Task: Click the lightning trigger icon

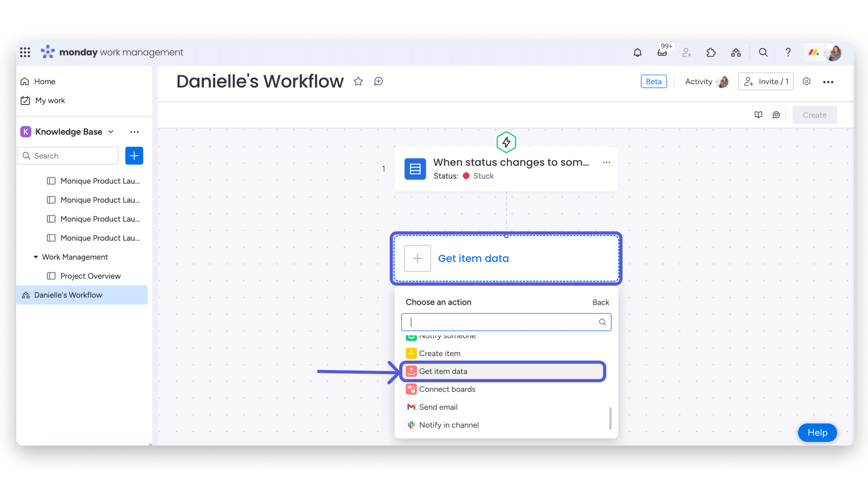Action: coord(506,142)
